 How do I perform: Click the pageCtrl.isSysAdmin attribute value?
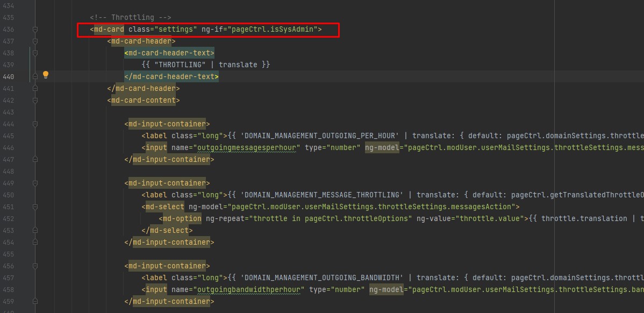[x=274, y=29]
